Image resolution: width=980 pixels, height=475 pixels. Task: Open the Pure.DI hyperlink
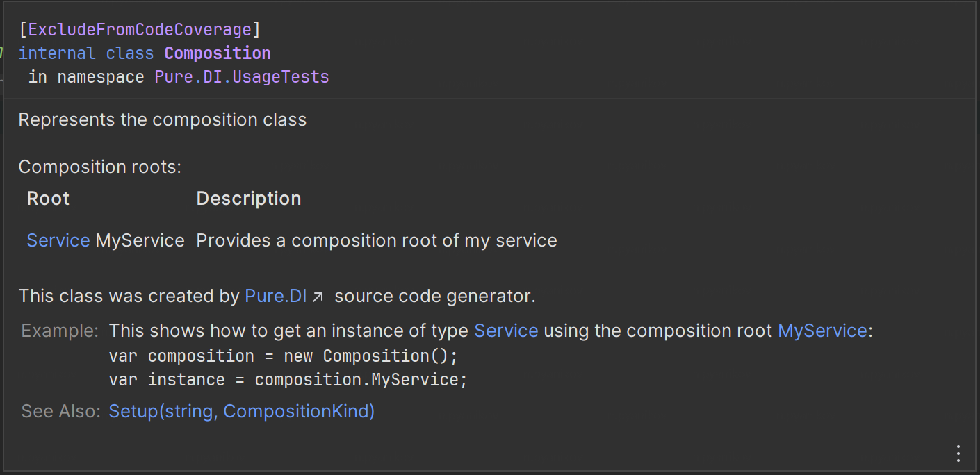[276, 297]
